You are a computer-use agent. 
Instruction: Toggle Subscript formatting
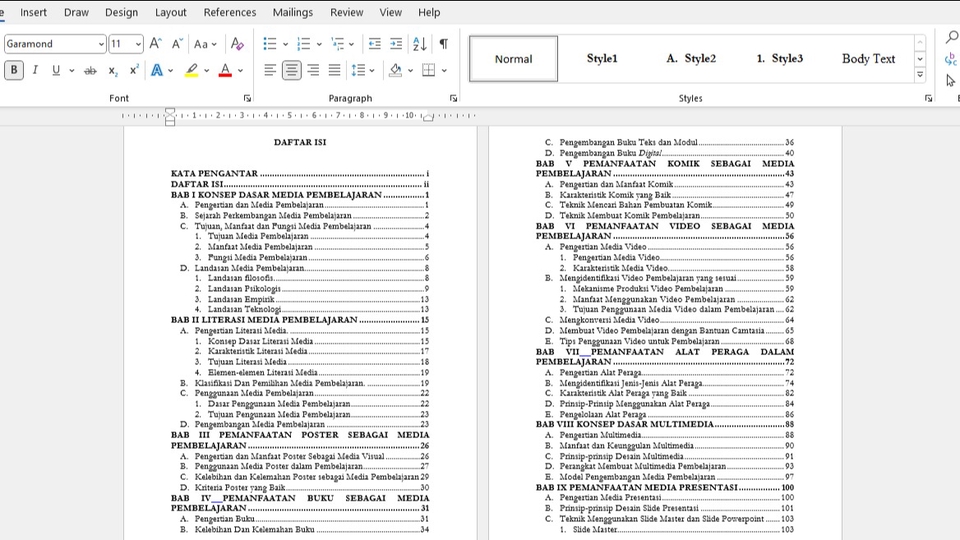point(113,70)
